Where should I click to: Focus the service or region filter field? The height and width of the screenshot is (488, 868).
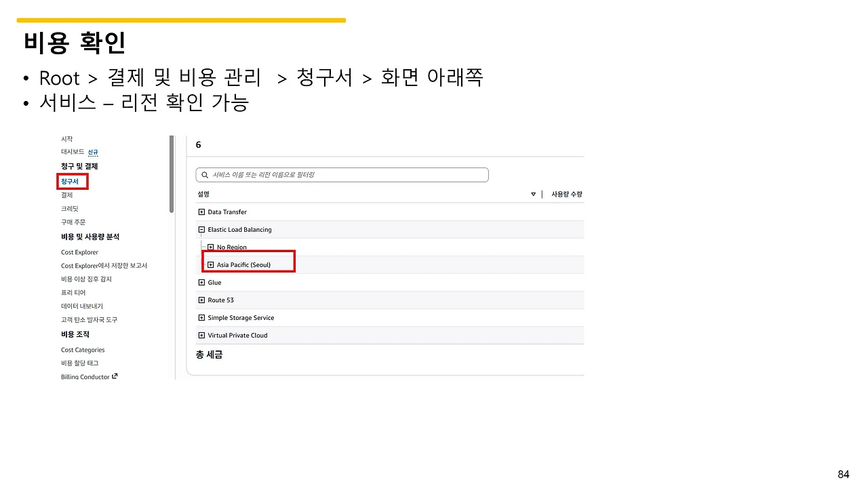(x=342, y=175)
